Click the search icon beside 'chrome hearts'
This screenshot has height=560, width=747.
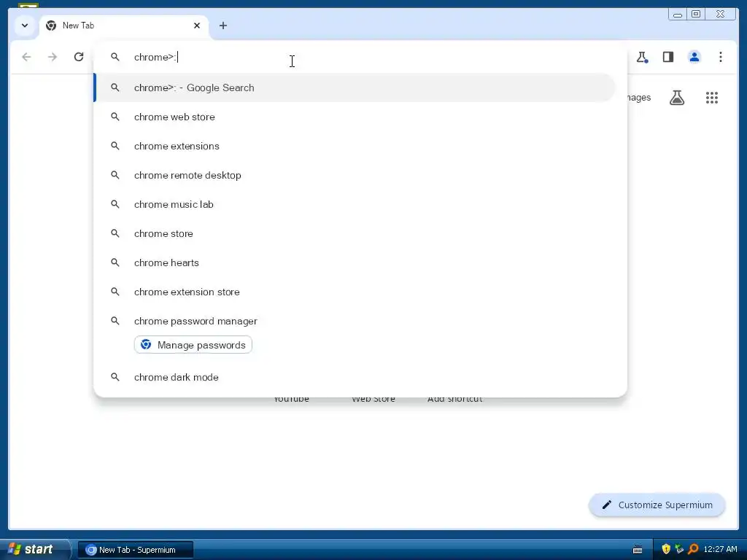tap(115, 262)
